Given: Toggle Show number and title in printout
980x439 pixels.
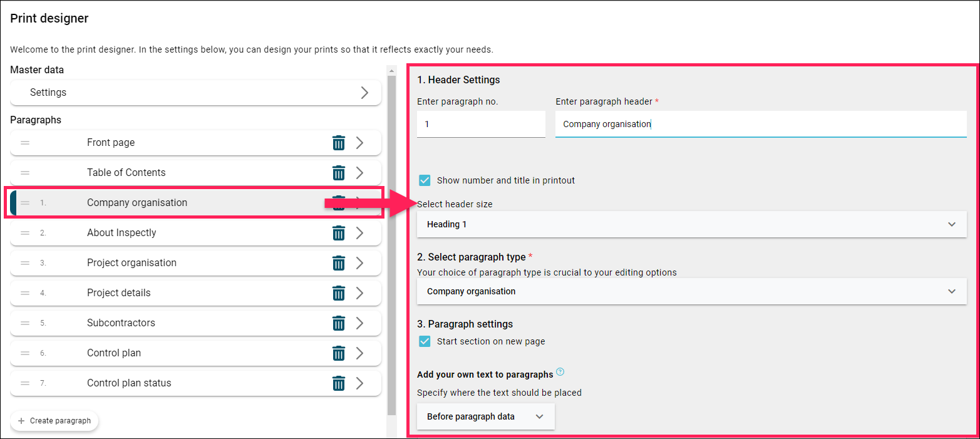Looking at the screenshot, I should [x=425, y=180].
